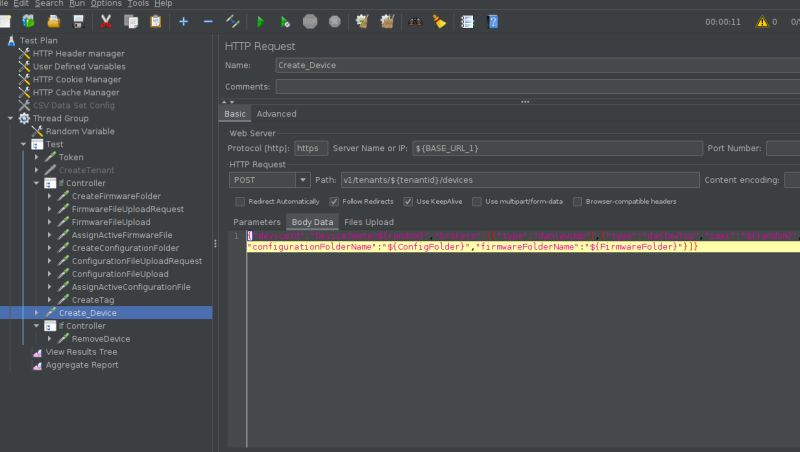Screen dimensions: 800x452
Task: Stop the test with the round stop icon
Action: click(310, 21)
